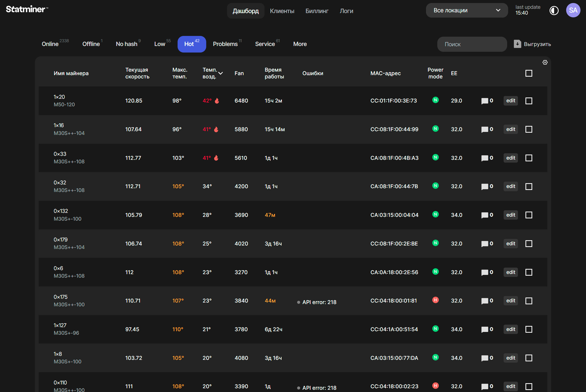Image resolution: width=586 pixels, height=392 pixels.
Task: Select the Hot filter tab
Action: (x=192, y=44)
